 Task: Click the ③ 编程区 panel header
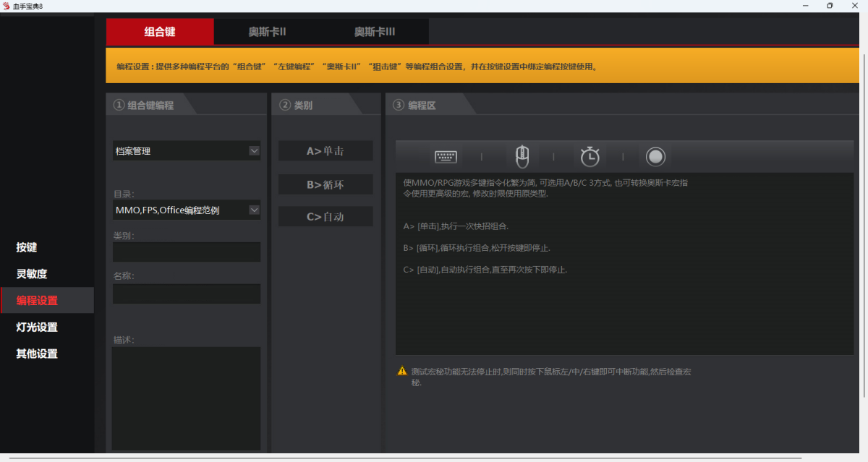click(430, 105)
